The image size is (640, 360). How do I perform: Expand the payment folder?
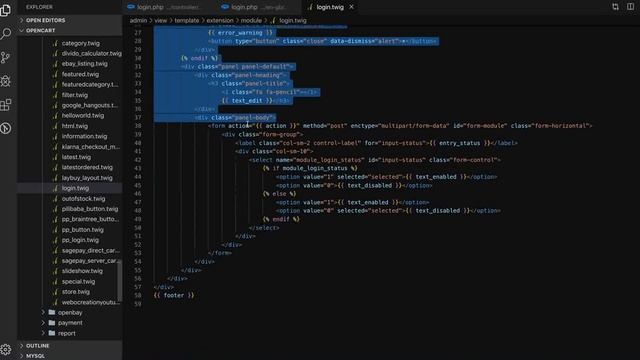click(70, 323)
